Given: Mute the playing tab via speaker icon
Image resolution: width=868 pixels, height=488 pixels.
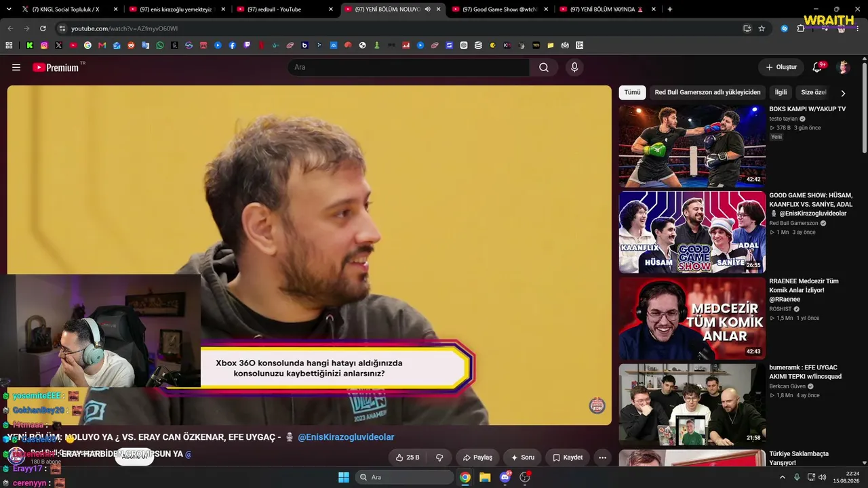Looking at the screenshot, I should click(428, 9).
